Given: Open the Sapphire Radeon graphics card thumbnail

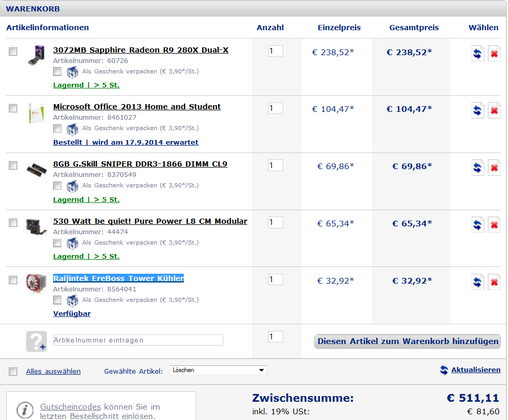Looking at the screenshot, I should [36, 55].
